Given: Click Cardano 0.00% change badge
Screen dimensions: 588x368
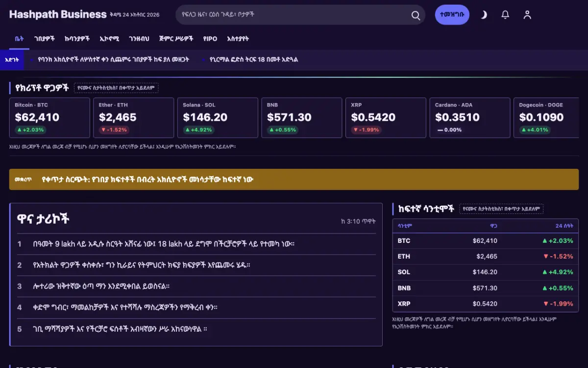Looking at the screenshot, I should tap(449, 130).
